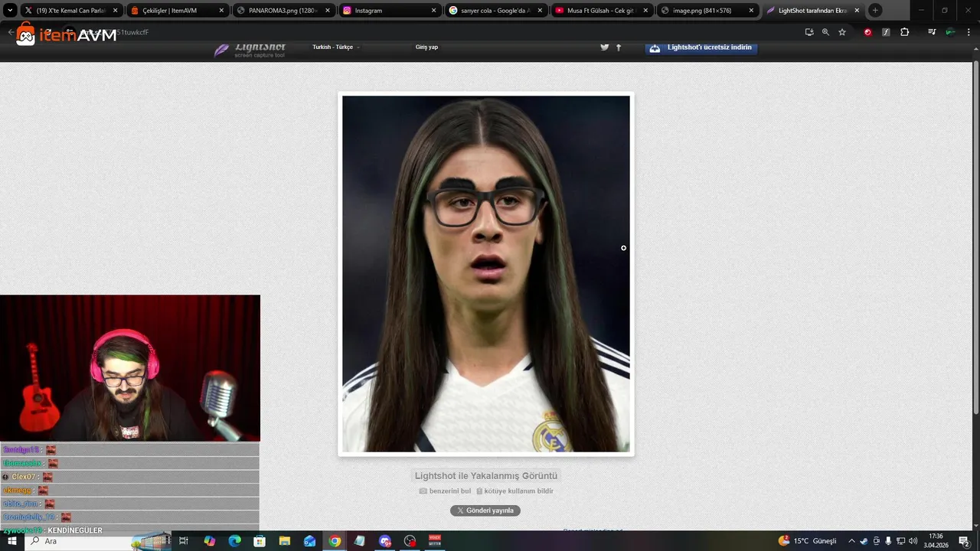Image resolution: width=980 pixels, height=551 pixels.
Task: Expand the hidden system tray icons chevron
Action: point(851,541)
